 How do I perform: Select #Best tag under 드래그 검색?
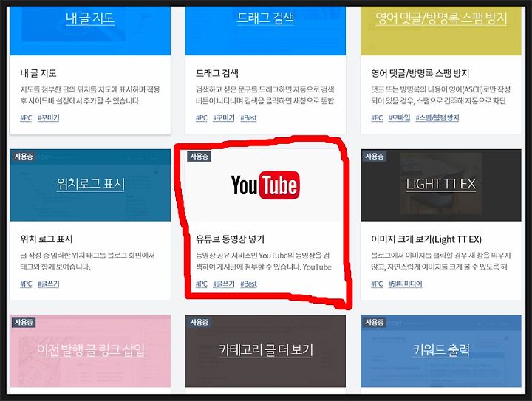(249, 118)
